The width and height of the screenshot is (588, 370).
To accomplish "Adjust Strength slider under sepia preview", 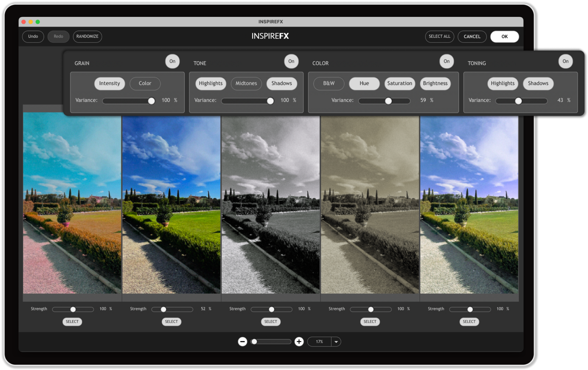I will [371, 309].
